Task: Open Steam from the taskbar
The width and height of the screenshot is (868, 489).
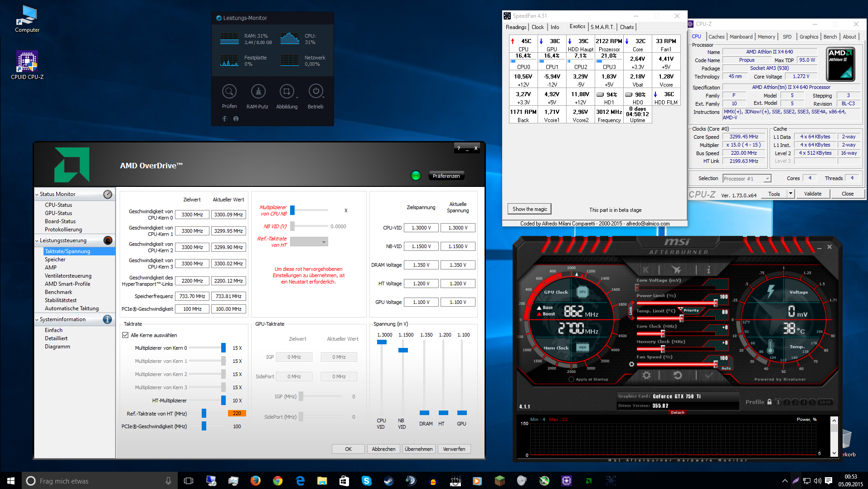Action: [x=388, y=481]
